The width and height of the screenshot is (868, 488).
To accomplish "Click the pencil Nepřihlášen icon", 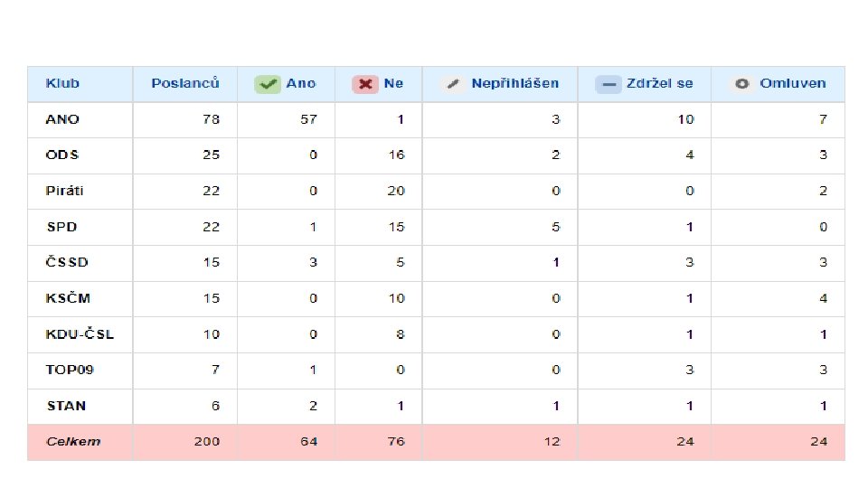I will pyautogui.click(x=455, y=84).
